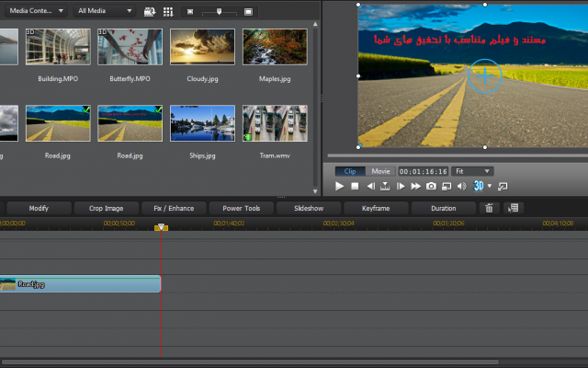
Task: Click the left-middle resize handle of preview
Action: coord(358,75)
